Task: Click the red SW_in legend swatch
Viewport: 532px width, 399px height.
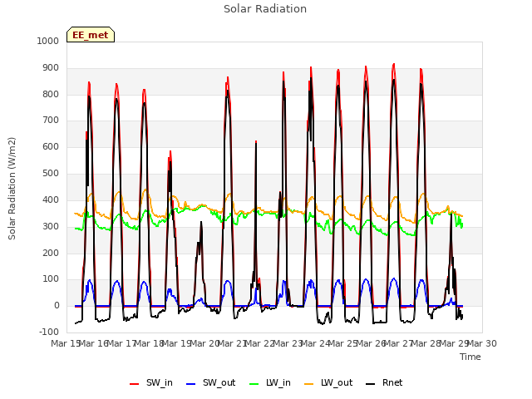Action: 135,384
